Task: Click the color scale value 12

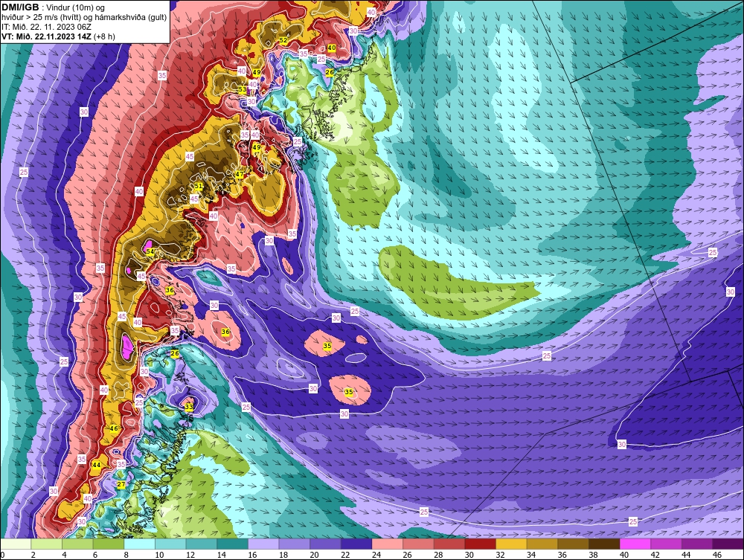Action: pos(190,555)
